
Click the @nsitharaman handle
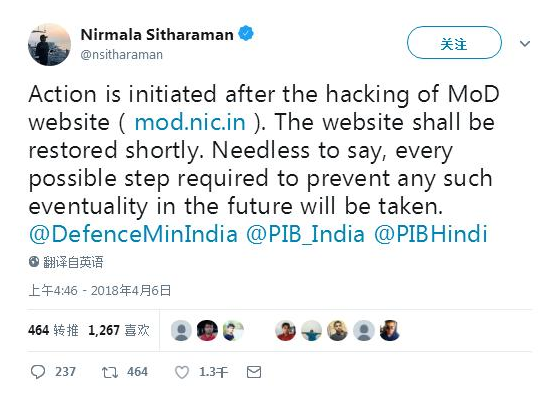pyautogui.click(x=121, y=55)
